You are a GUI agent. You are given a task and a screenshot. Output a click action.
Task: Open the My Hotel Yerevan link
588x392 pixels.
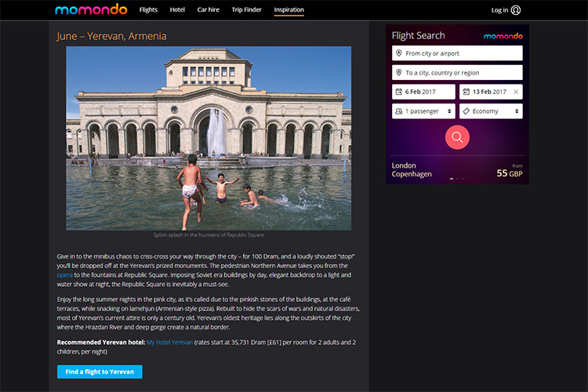click(x=169, y=342)
